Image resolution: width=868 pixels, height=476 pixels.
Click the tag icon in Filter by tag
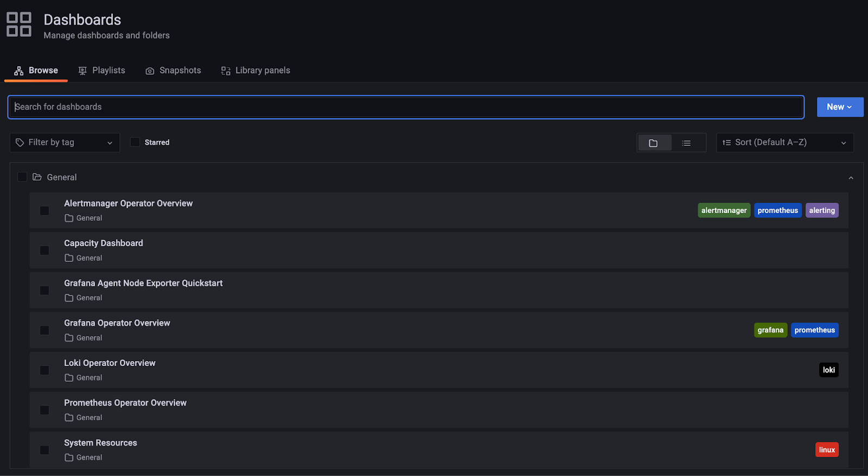20,143
